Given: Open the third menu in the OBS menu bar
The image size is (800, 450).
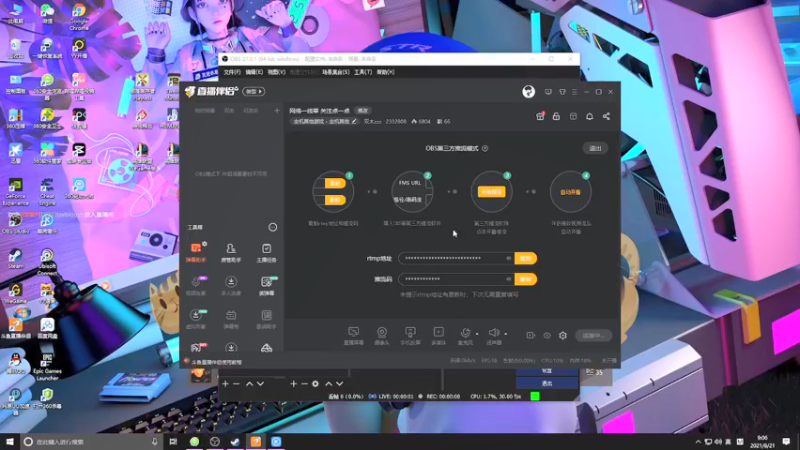Looking at the screenshot, I should 276,72.
